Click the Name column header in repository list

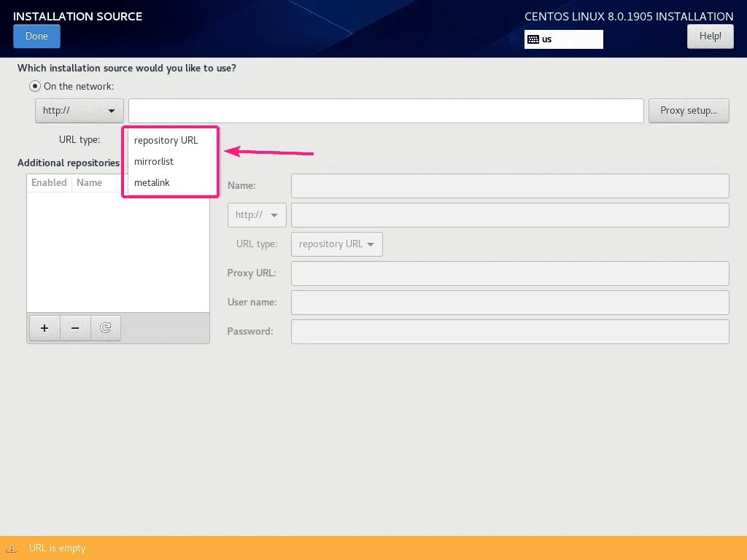pyautogui.click(x=89, y=183)
